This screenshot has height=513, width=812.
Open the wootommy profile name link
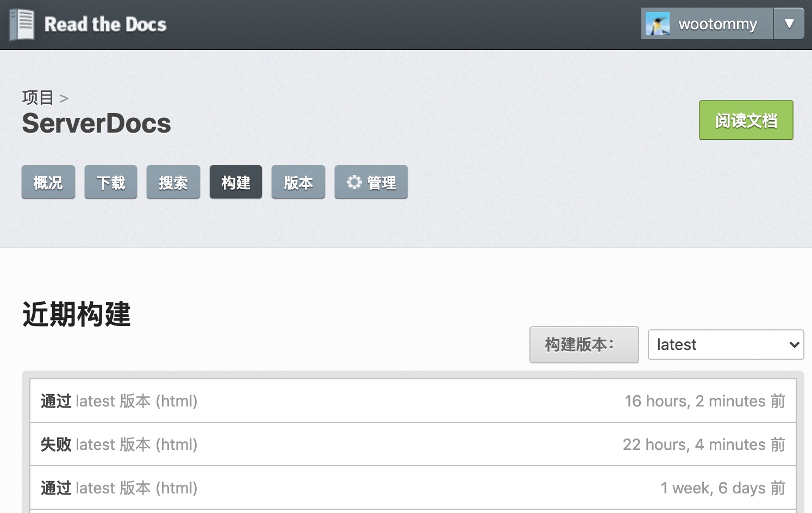coord(717,24)
